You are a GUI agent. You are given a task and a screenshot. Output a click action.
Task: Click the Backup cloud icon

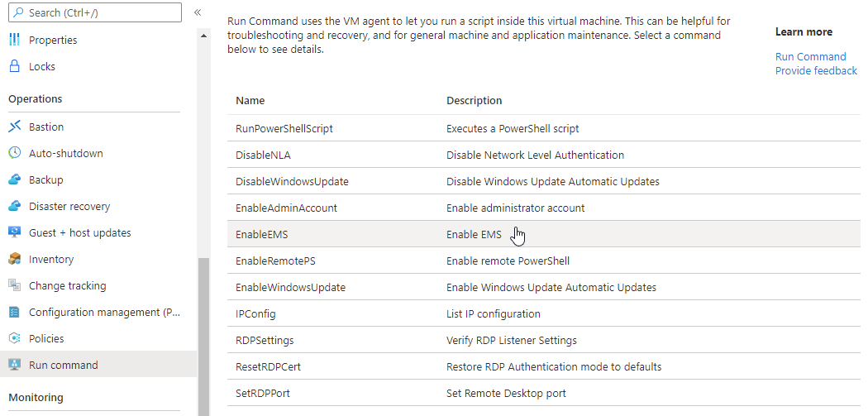(14, 179)
